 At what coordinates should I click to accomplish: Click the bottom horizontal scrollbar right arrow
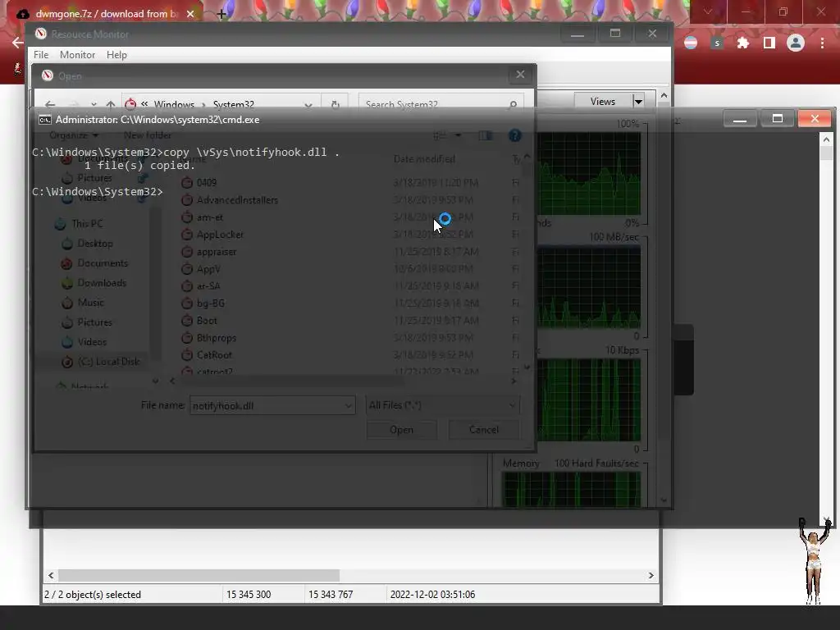[651, 575]
